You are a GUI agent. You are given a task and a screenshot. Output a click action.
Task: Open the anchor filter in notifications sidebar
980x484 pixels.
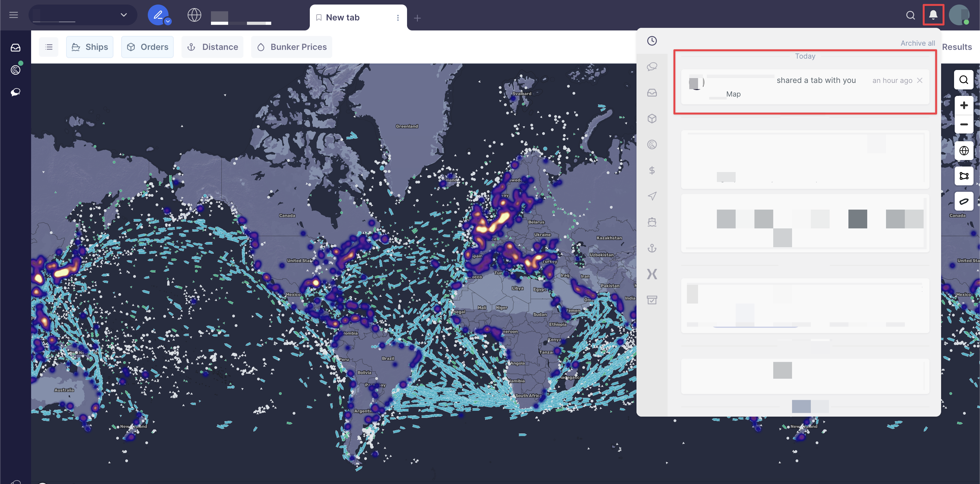click(652, 248)
